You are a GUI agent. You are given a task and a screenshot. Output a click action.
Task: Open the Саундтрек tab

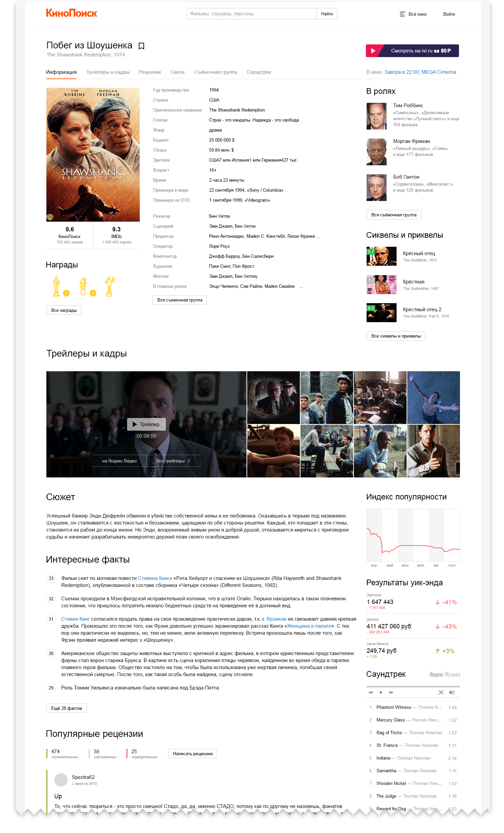click(259, 72)
